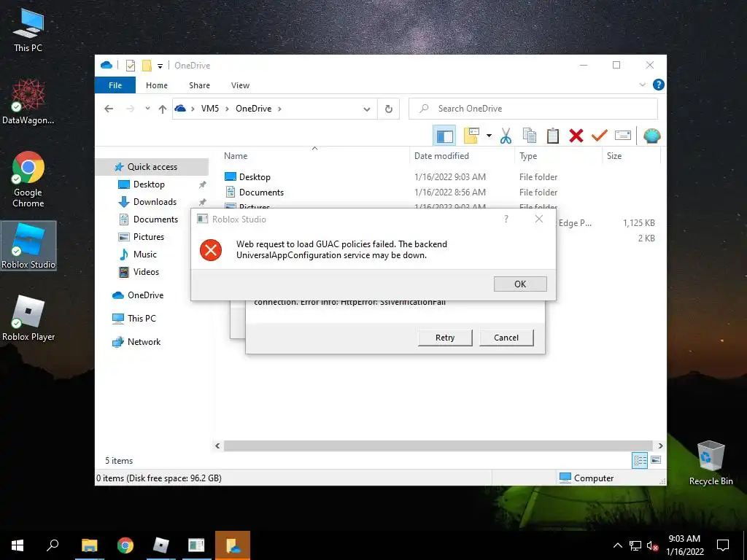747x560 pixels.
Task: Click the red X Delete icon
Action: [x=576, y=136]
